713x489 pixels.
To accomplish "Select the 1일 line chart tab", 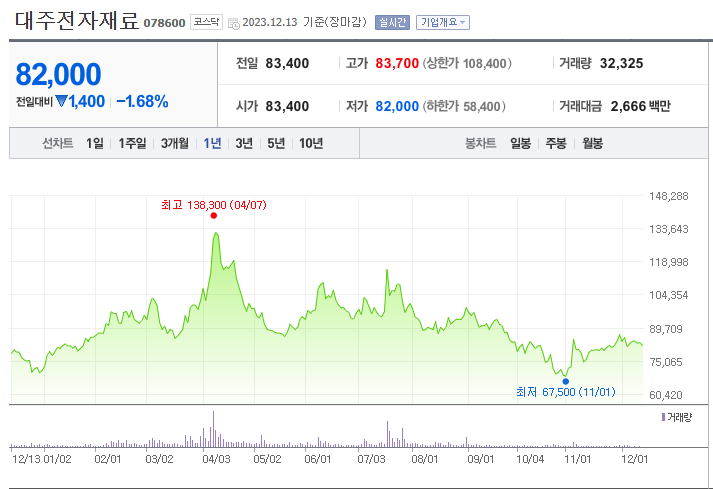I will pos(95,143).
